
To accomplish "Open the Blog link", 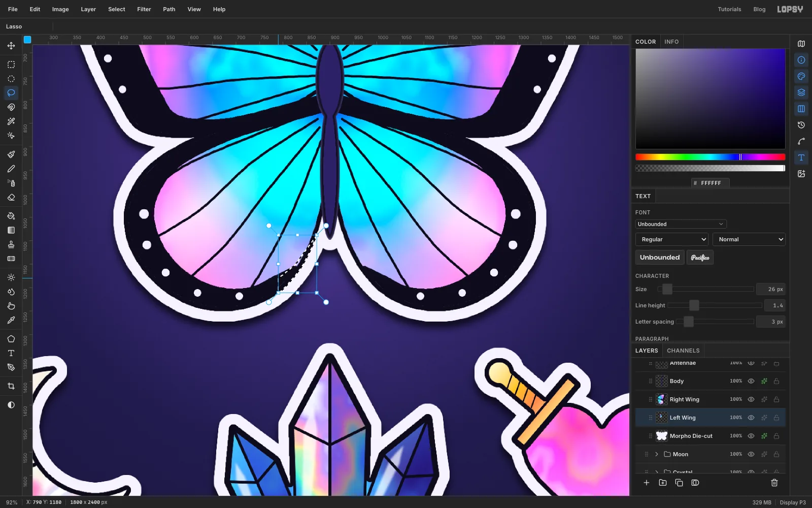I will click(x=759, y=9).
